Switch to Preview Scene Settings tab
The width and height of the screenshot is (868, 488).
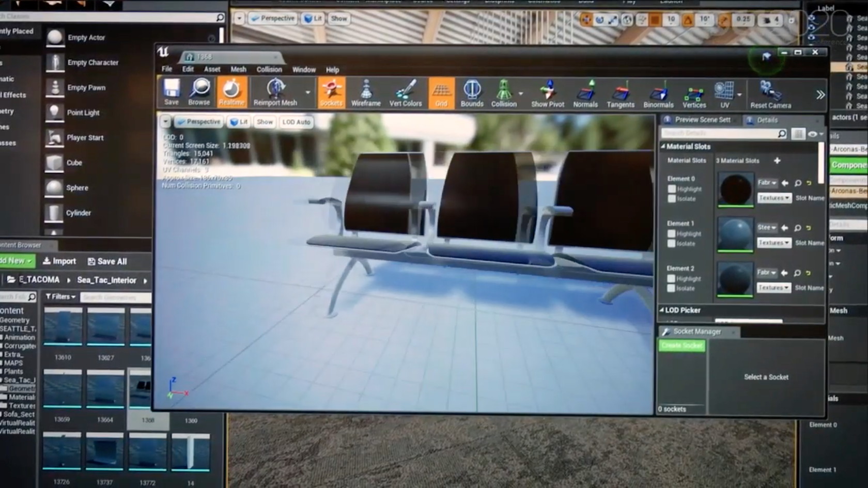click(698, 120)
